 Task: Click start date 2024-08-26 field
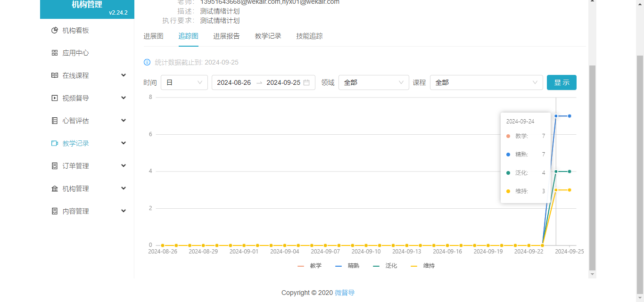pyautogui.click(x=234, y=82)
